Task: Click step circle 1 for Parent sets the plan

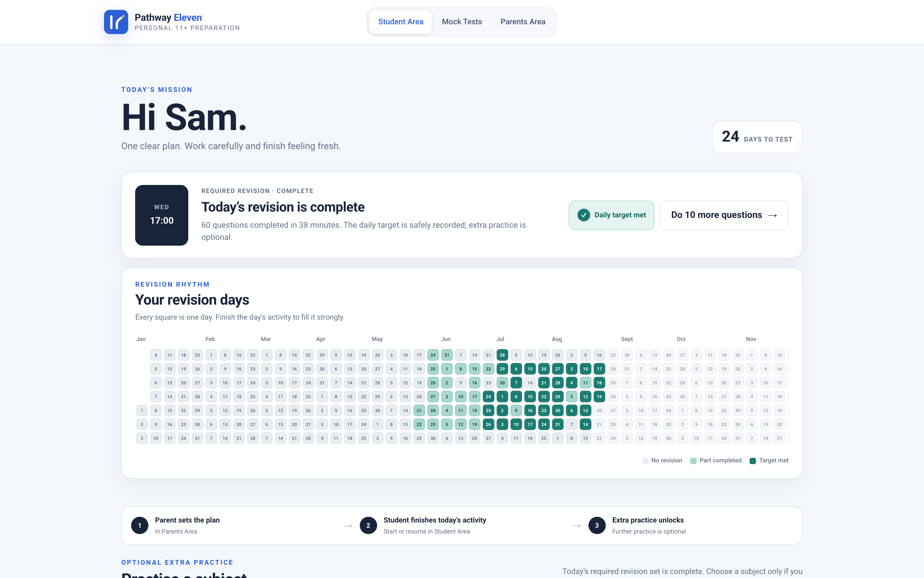Action: click(x=140, y=526)
